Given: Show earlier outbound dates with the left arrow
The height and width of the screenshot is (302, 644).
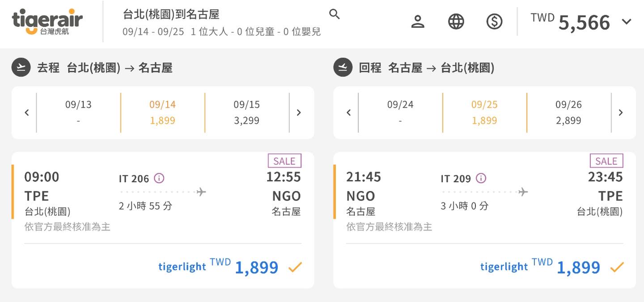Looking at the screenshot, I should point(27,113).
